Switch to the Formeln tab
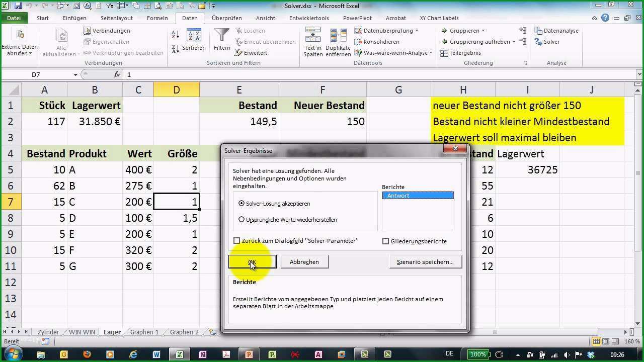This screenshot has width=644, height=362. point(157,18)
